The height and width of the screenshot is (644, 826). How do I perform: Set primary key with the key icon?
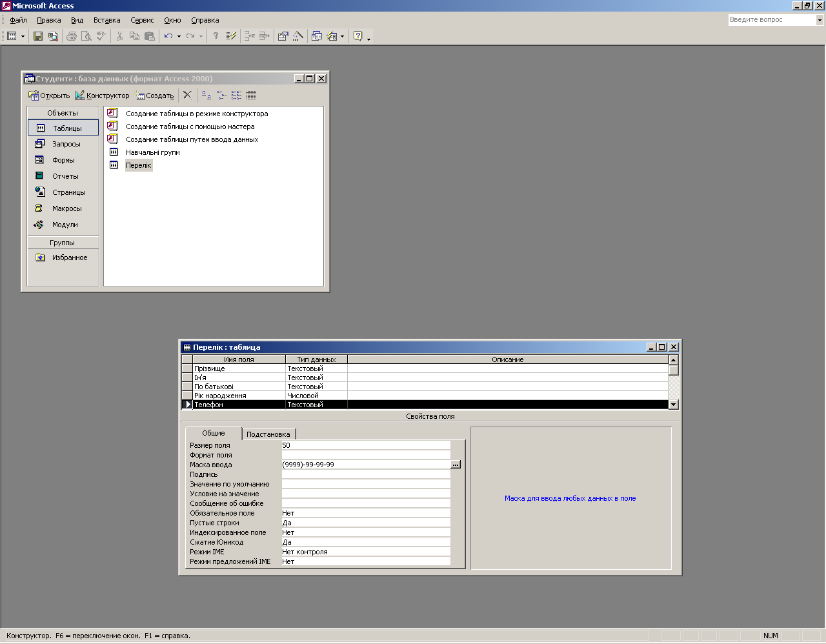point(216,36)
